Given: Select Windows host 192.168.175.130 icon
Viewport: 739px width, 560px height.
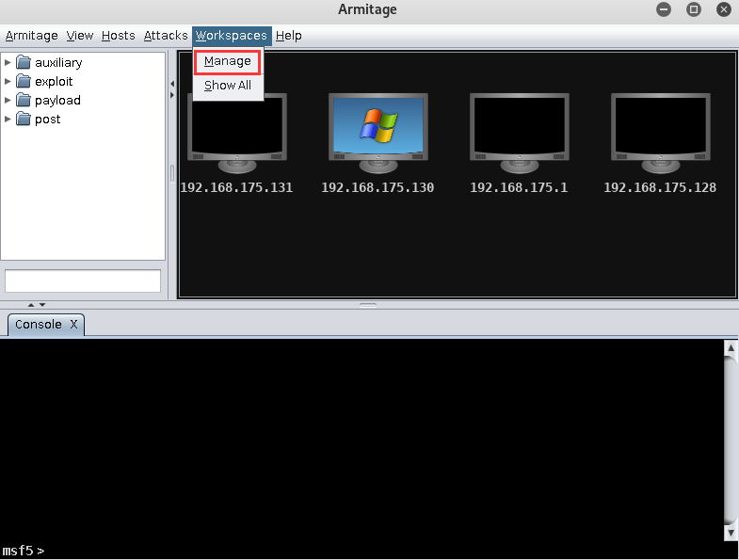Looking at the screenshot, I should coord(378,134).
